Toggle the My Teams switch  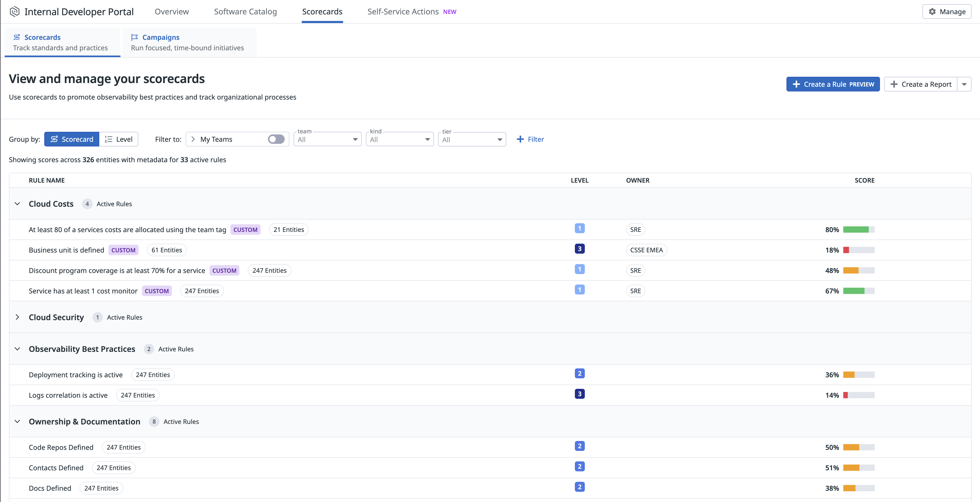276,139
